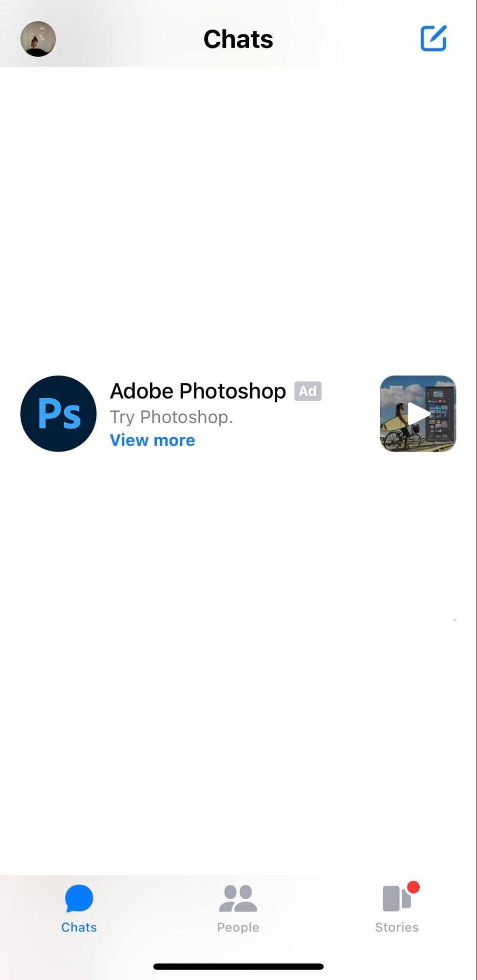This screenshot has height=980, width=477.
Task: Tap the blue Chats speech bubble icon
Action: click(79, 898)
